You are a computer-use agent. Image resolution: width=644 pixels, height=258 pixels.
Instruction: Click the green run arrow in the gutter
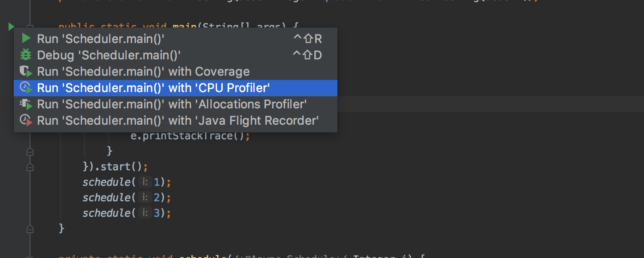pos(11,26)
